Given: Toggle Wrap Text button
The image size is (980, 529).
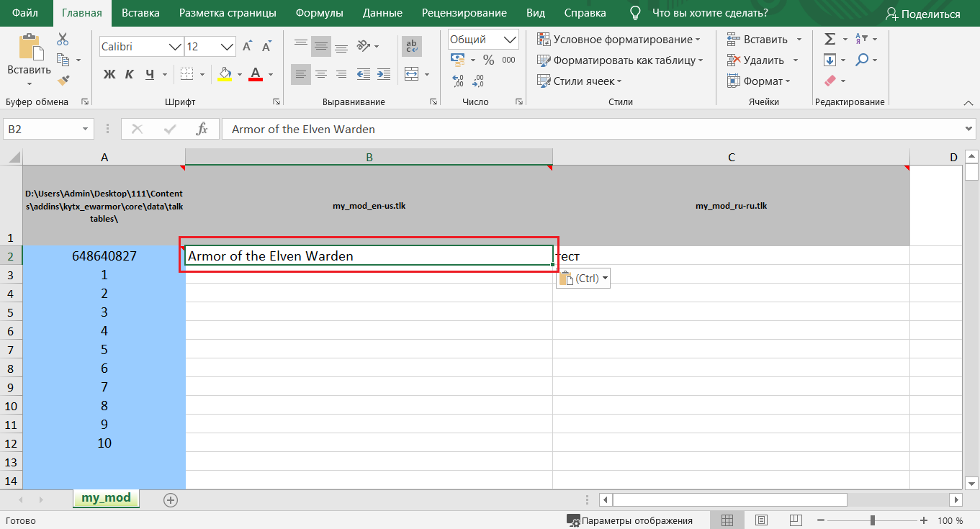Looking at the screenshot, I should [x=412, y=46].
